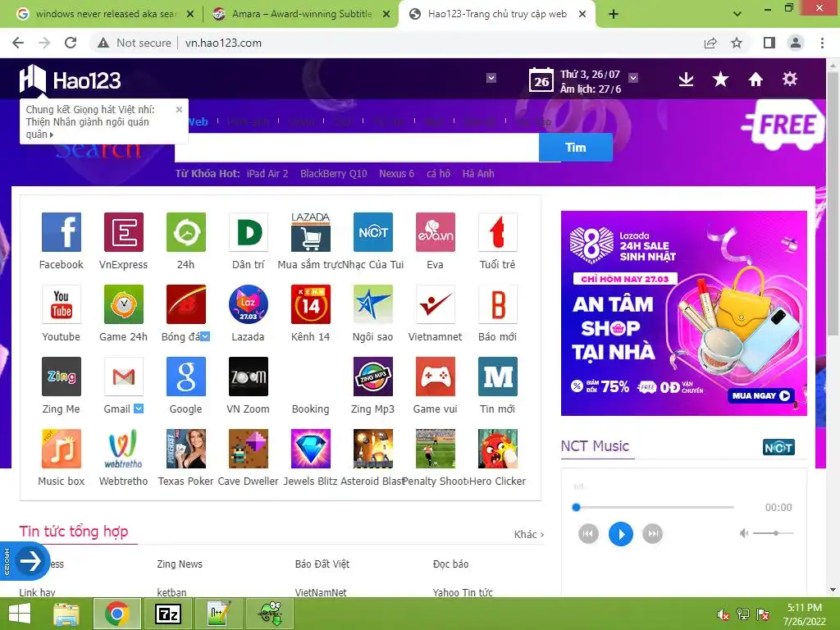Click the NCT Music progress slider

652,507
